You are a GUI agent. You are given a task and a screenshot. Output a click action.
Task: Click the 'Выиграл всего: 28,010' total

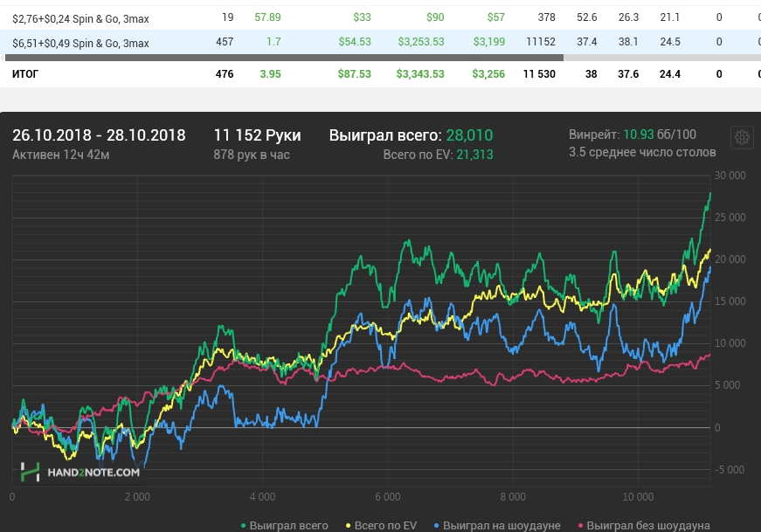point(411,135)
